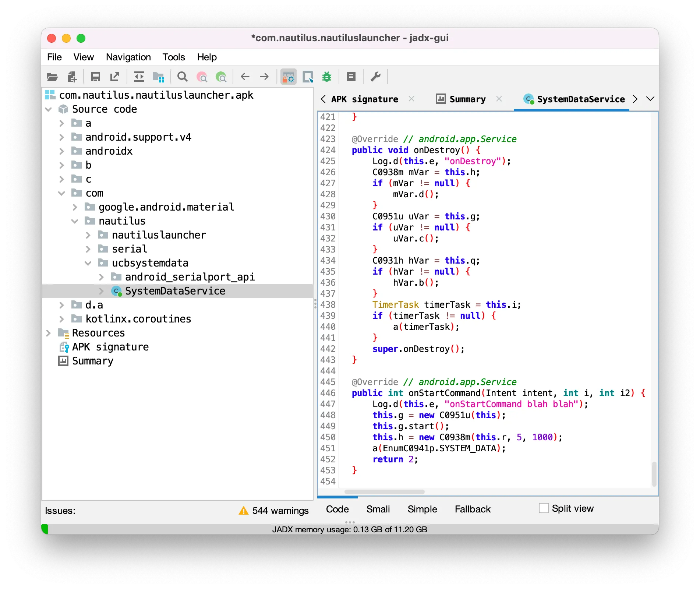Close the APK signature tab

(412, 99)
